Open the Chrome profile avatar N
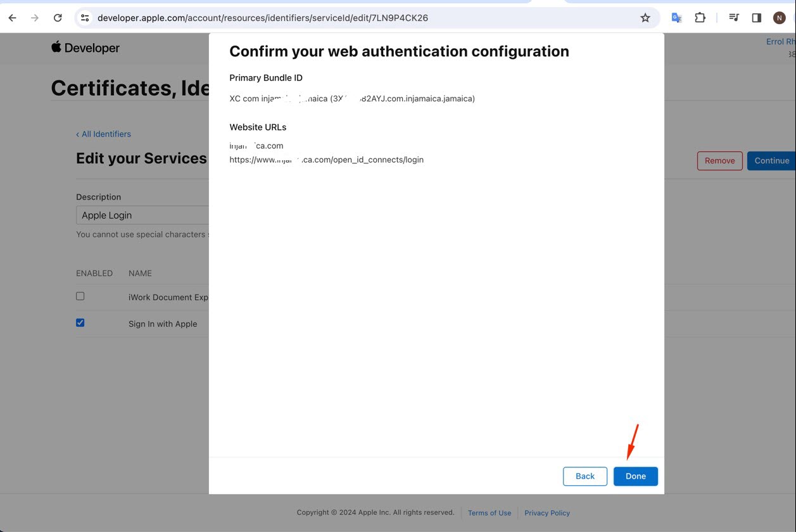Viewport: 796px width, 532px height. point(780,18)
